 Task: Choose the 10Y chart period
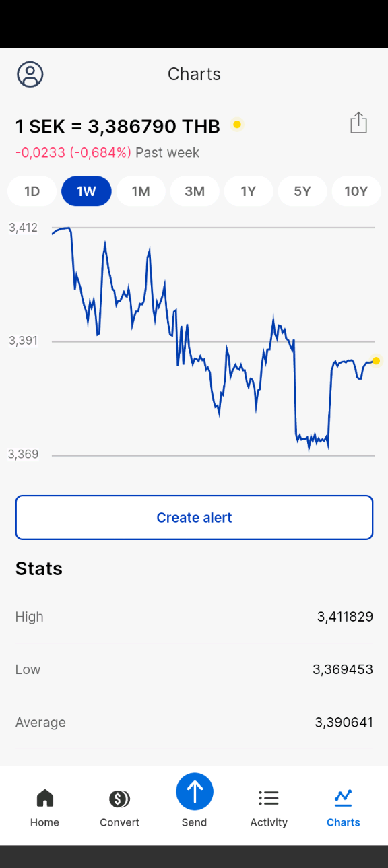coord(356,191)
